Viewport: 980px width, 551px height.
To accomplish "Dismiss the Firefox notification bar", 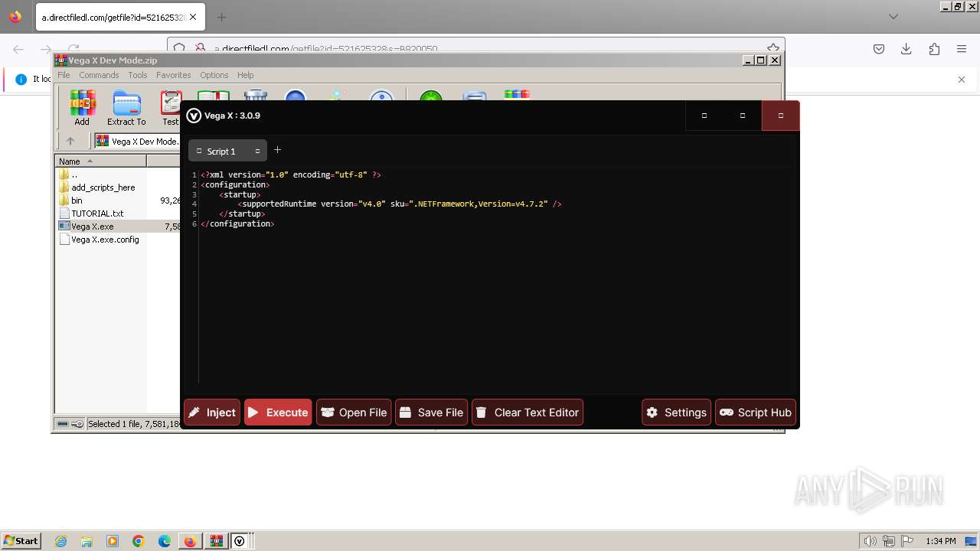I will tap(962, 79).
